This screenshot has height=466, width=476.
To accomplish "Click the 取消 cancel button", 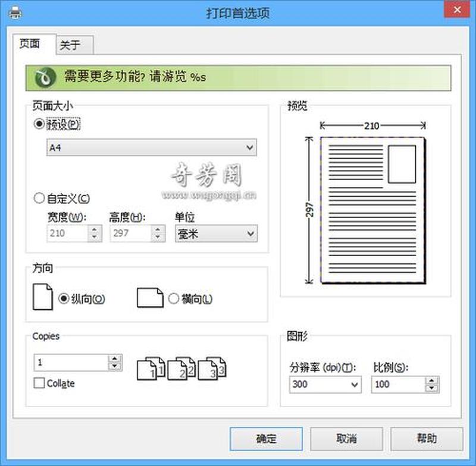I will [x=346, y=439].
